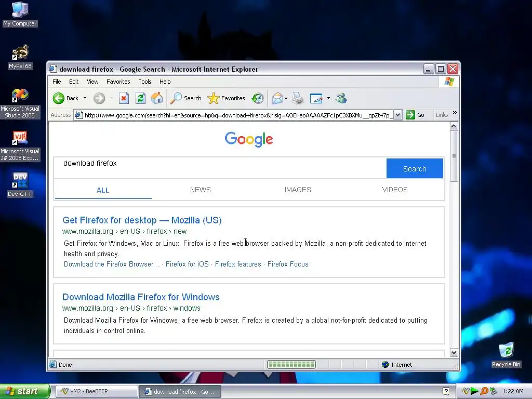532x399 pixels.
Task: Click the orange magnifier tray icon
Action: tap(484, 392)
